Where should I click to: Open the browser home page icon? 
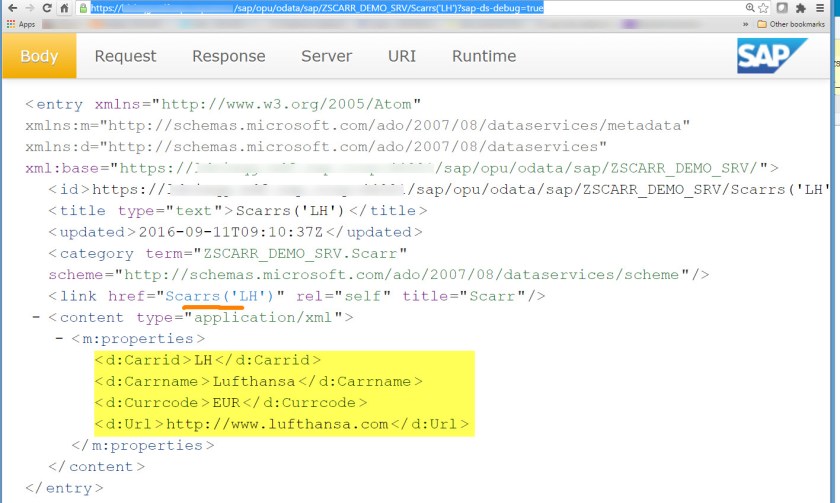[64, 8]
